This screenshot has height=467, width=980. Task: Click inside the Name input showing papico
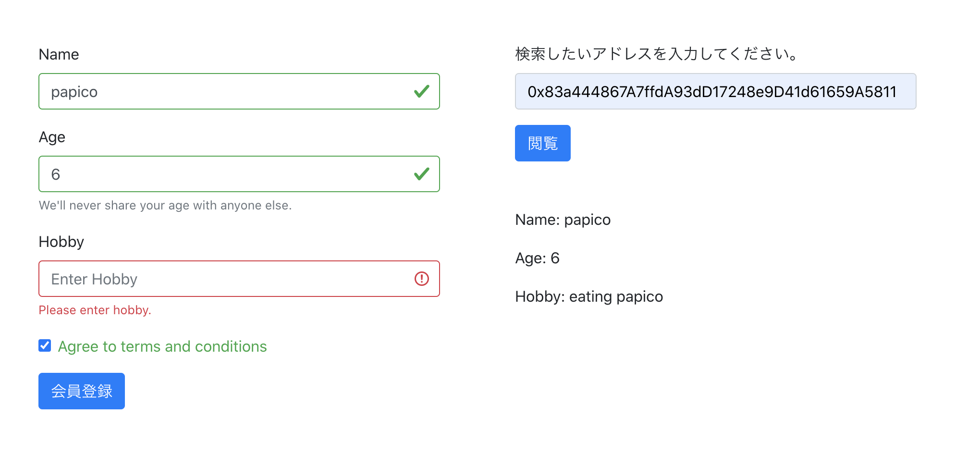point(192,91)
